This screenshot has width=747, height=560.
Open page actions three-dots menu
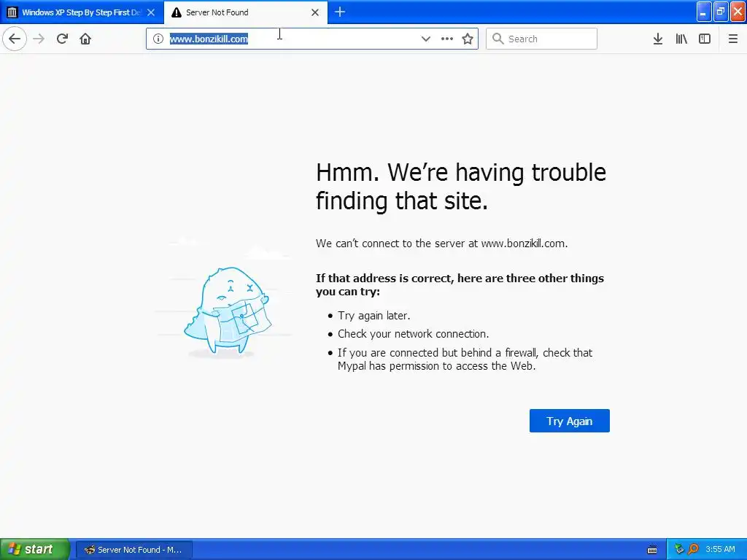click(447, 39)
